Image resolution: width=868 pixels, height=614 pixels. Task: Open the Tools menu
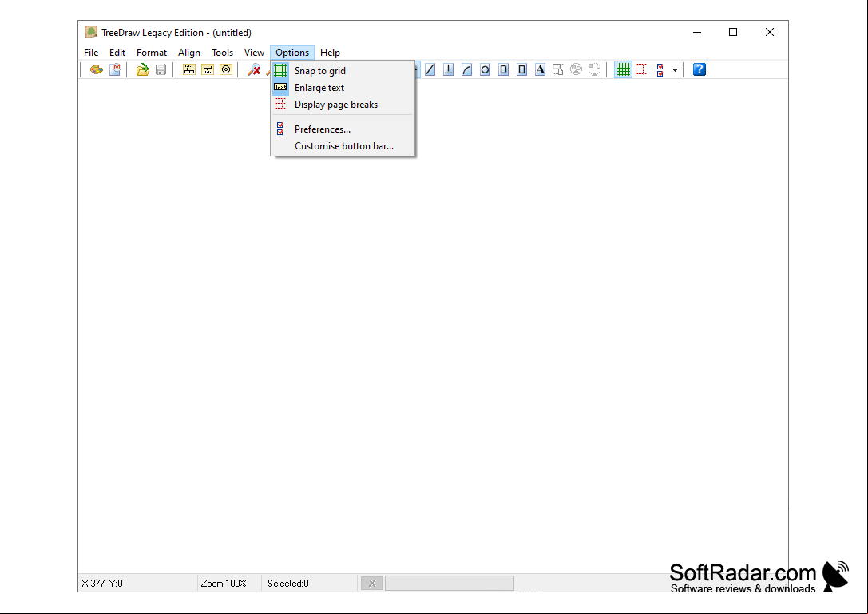(x=223, y=53)
